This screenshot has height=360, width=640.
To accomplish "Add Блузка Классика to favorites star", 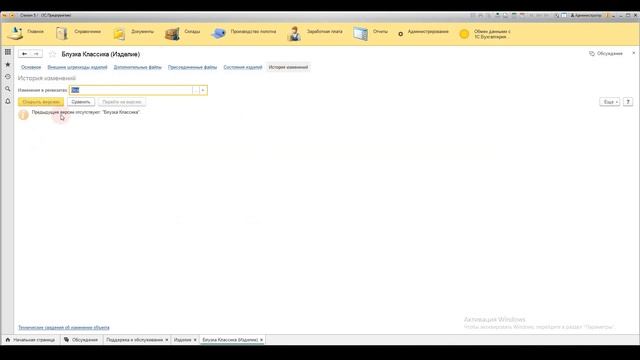I will (52, 54).
